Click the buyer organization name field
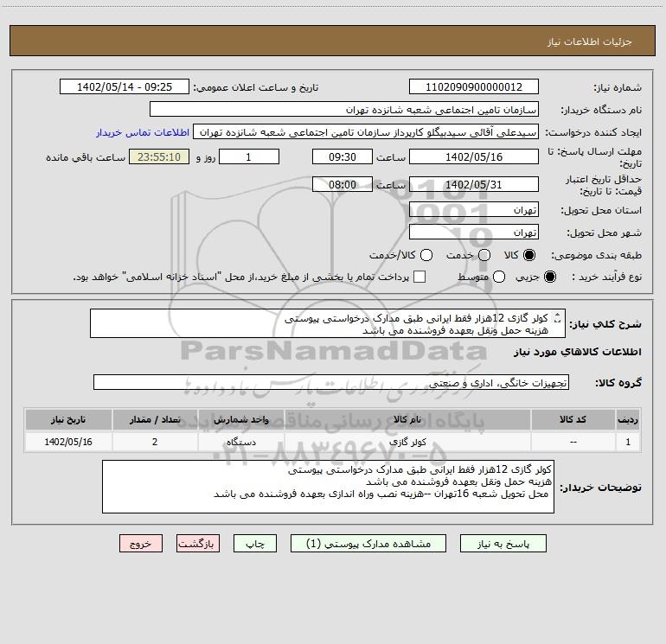This screenshot has width=666, height=644. pyautogui.click(x=344, y=109)
